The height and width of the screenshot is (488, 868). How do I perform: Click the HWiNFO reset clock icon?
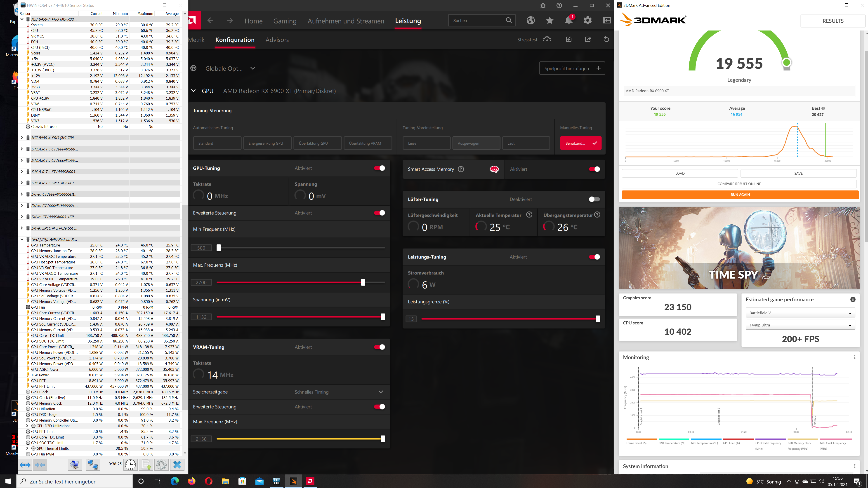pos(130,465)
